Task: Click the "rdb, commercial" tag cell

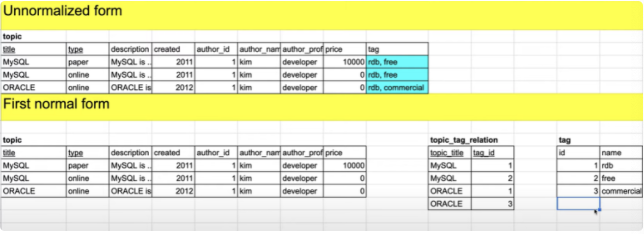Action: pos(397,88)
